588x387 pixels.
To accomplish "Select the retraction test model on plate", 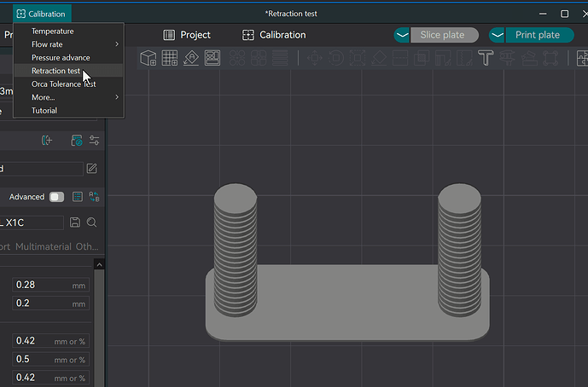I will coord(347,302).
